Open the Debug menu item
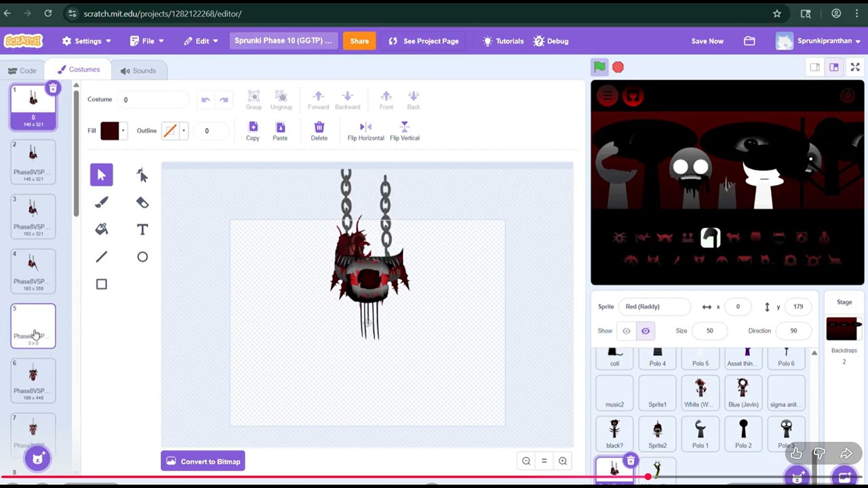 (551, 41)
